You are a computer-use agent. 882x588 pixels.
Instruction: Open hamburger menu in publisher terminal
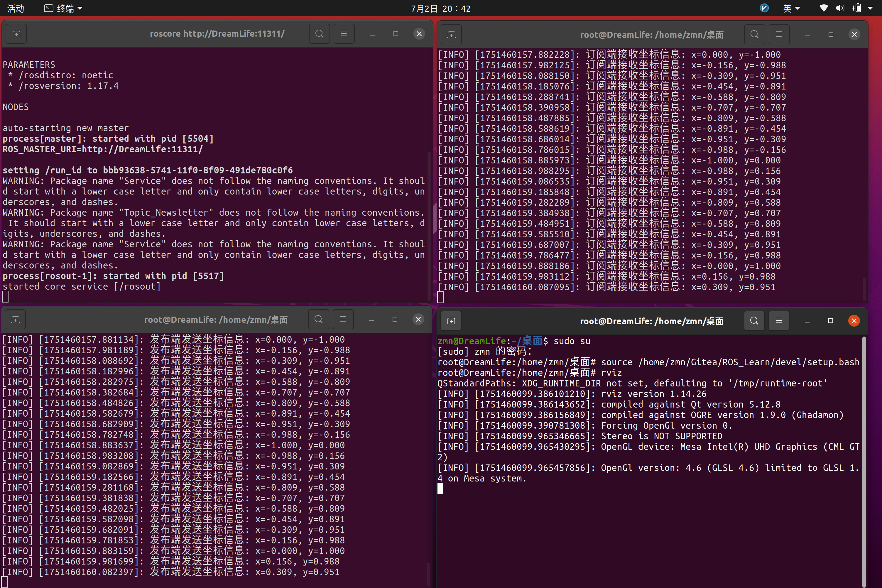(343, 319)
